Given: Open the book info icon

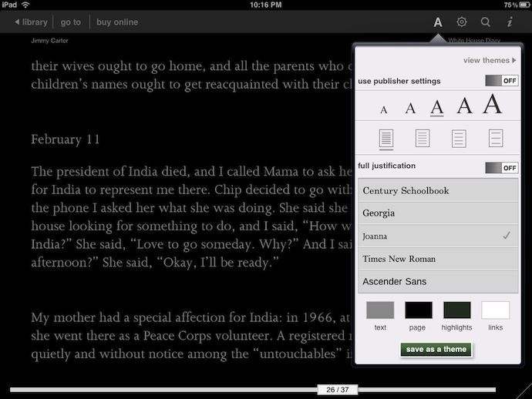Looking at the screenshot, I should tap(510, 22).
